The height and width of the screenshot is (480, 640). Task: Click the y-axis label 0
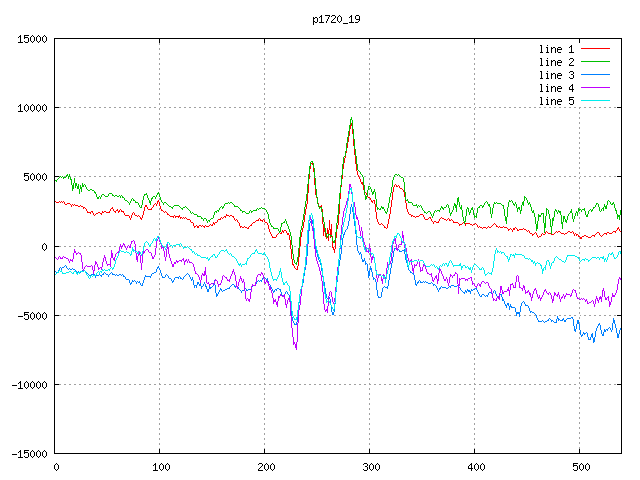44,247
